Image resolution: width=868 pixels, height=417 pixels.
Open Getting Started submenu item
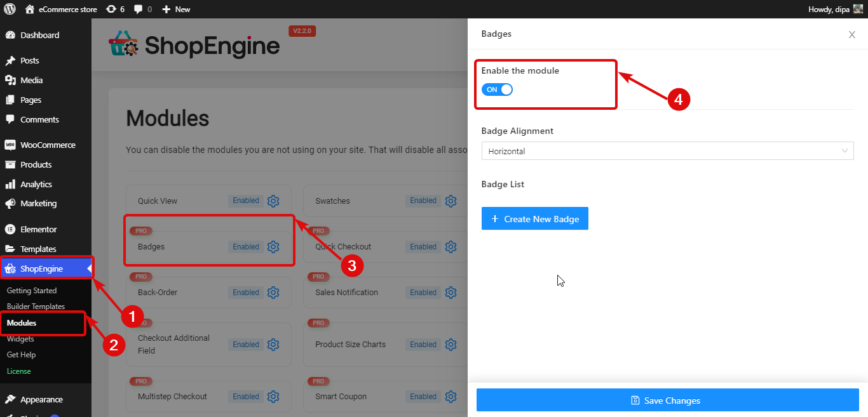tap(32, 291)
